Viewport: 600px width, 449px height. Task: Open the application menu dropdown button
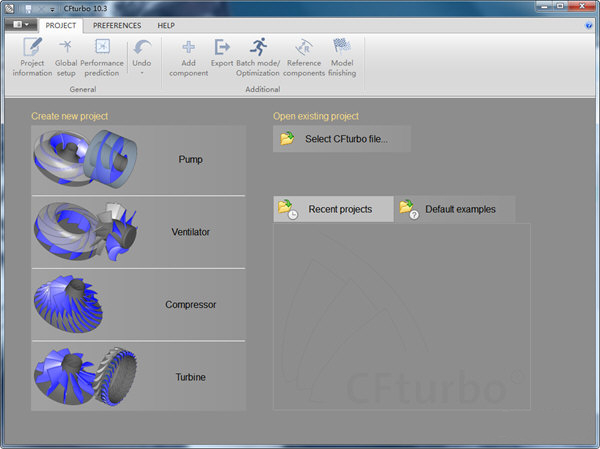click(22, 25)
